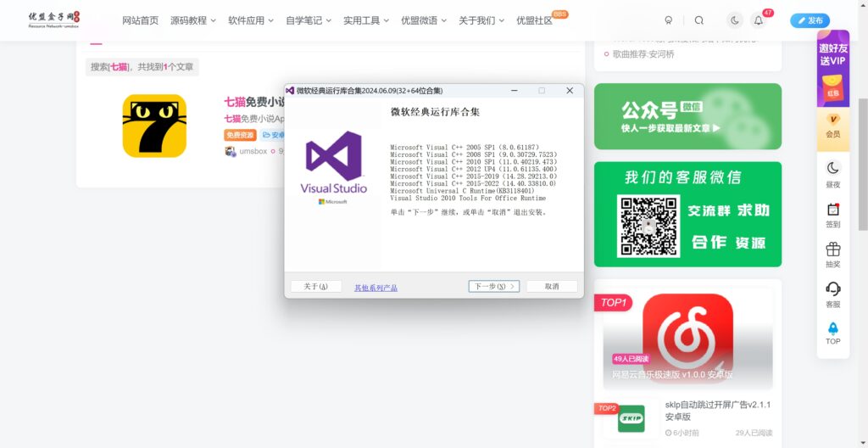Click 取消 button in installer dialog
The width and height of the screenshot is (868, 448).
click(552, 287)
